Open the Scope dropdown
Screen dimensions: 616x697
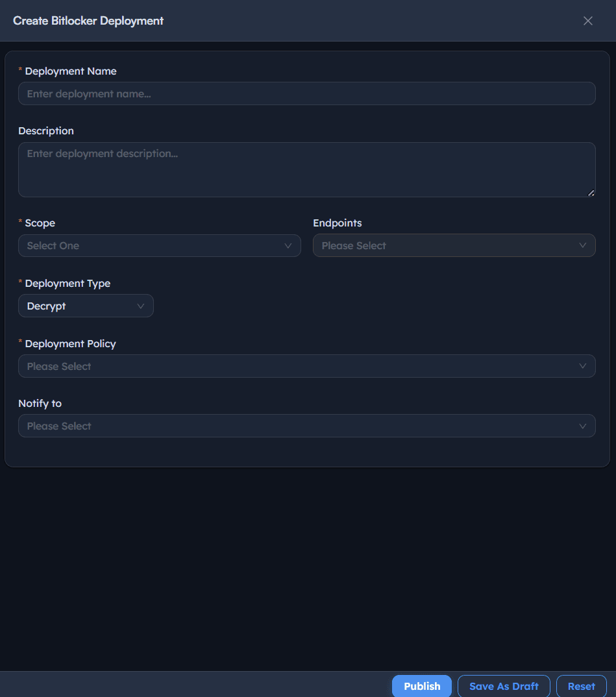(x=160, y=245)
